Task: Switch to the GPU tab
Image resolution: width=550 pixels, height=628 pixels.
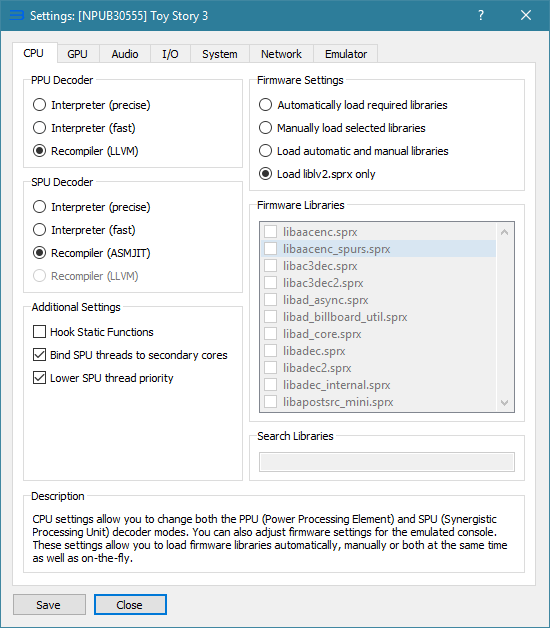Action: click(x=77, y=54)
